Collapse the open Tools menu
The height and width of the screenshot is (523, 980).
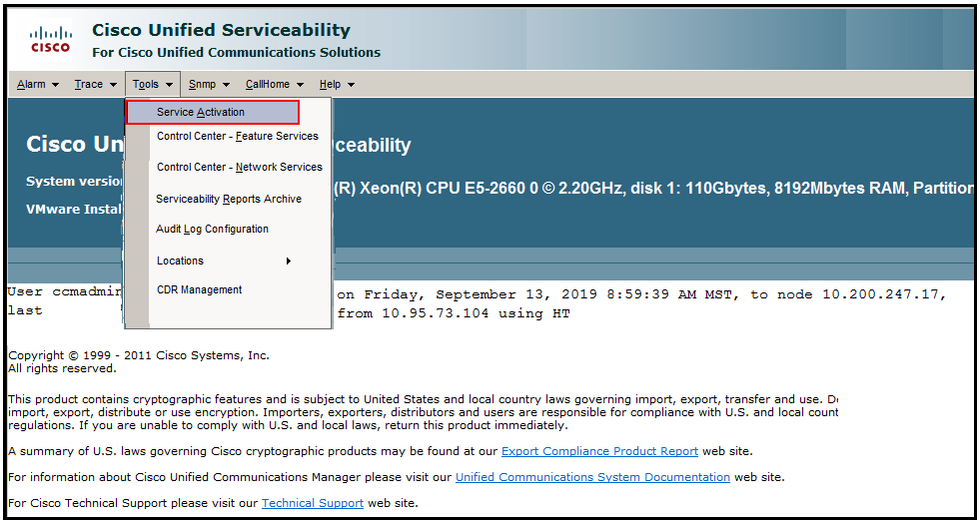(152, 85)
